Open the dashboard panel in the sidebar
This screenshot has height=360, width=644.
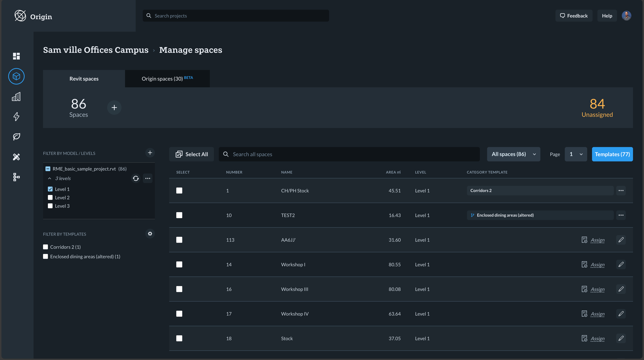[16, 56]
